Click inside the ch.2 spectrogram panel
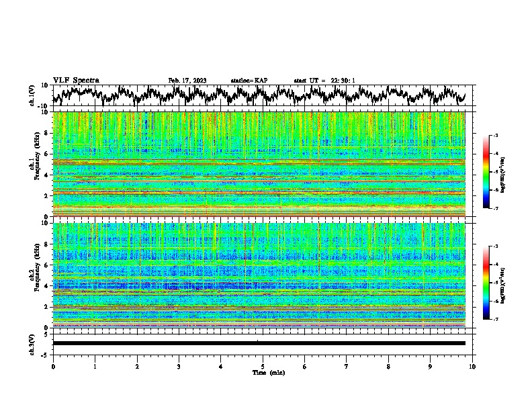Image resolution: width=532 pixels, height=411 pixels. pos(259,275)
